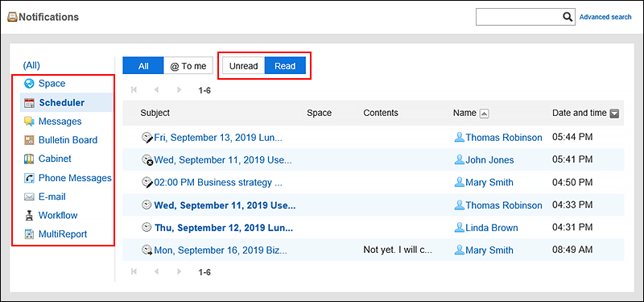The image size is (644, 302).
Task: Click schedule icon beside 02:00 PM Business strategy
Action: (147, 183)
